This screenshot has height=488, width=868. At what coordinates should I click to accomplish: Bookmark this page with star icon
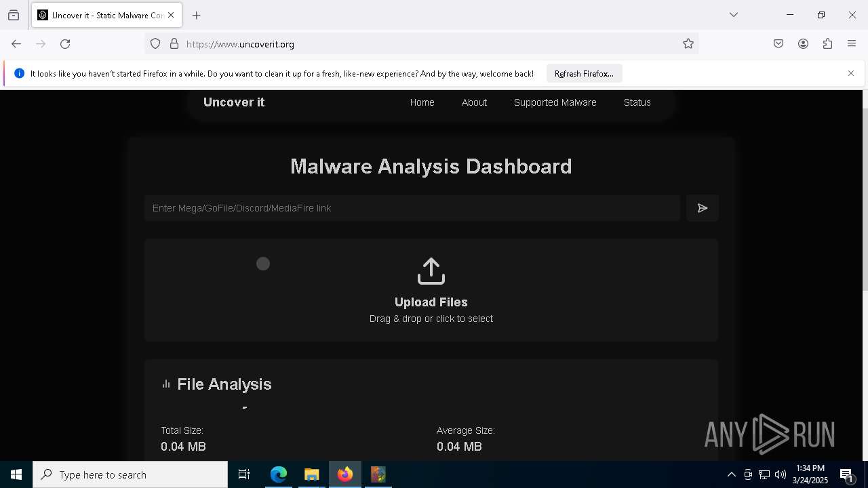pos(688,44)
